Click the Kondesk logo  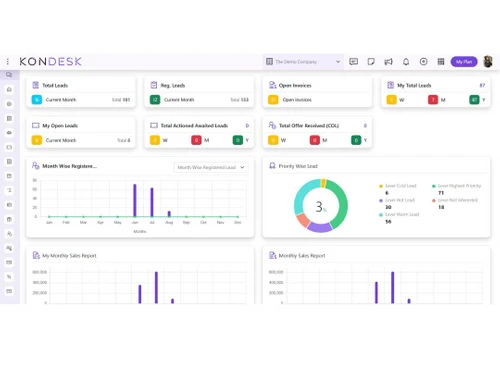[x=50, y=62]
